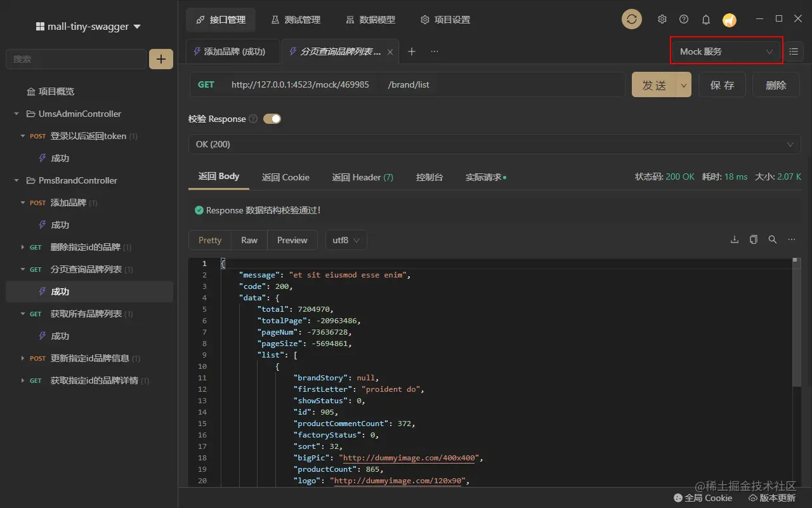The height and width of the screenshot is (508, 812).
Task: Click the 保存 save button
Action: [723, 85]
